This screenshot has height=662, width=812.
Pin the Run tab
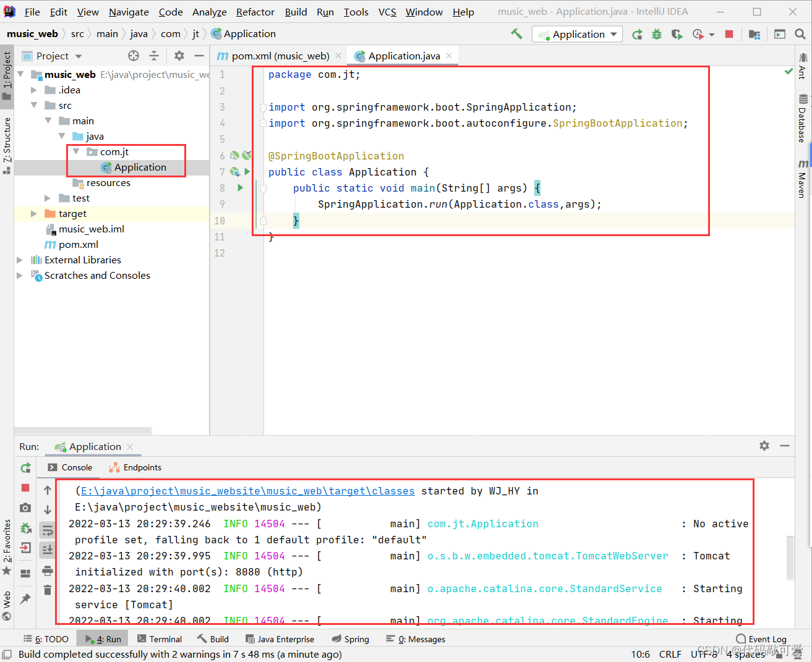[25, 598]
